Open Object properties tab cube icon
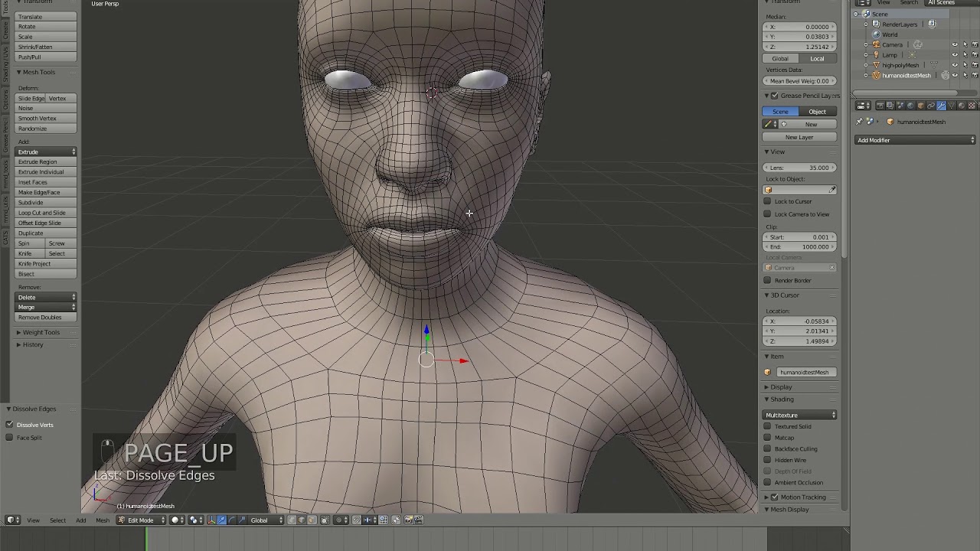980x551 pixels. pos(921,106)
